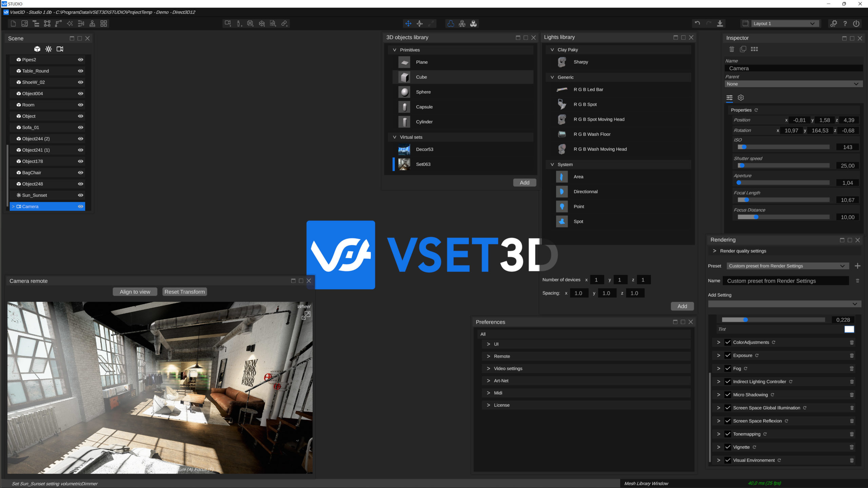This screenshot has width=868, height=488.
Task: Click the Align to view button
Action: (135, 292)
